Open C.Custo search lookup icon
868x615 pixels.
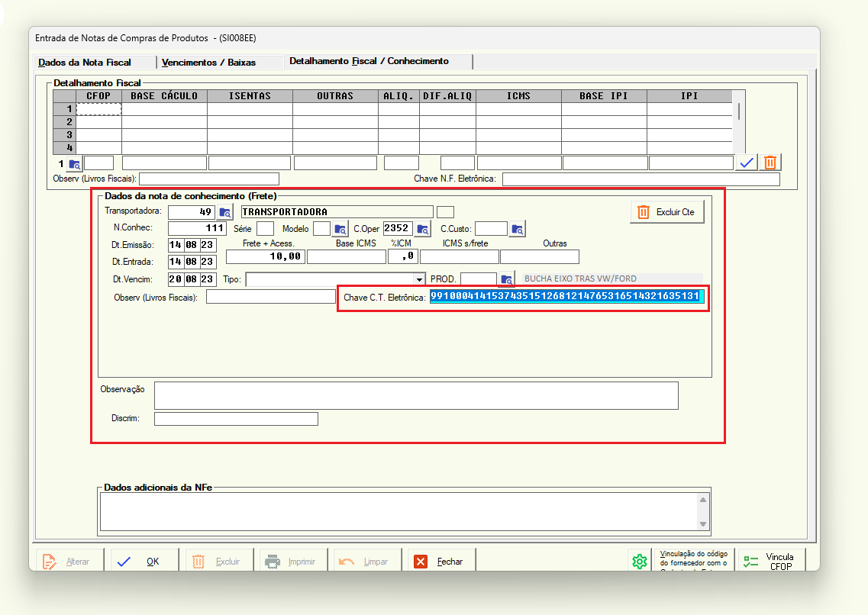pyautogui.click(x=517, y=229)
